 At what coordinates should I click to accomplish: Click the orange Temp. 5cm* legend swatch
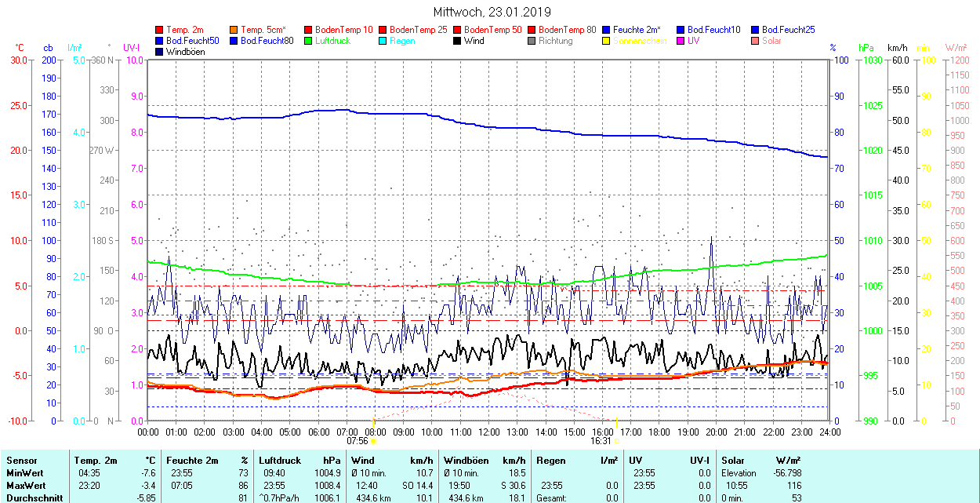234,30
